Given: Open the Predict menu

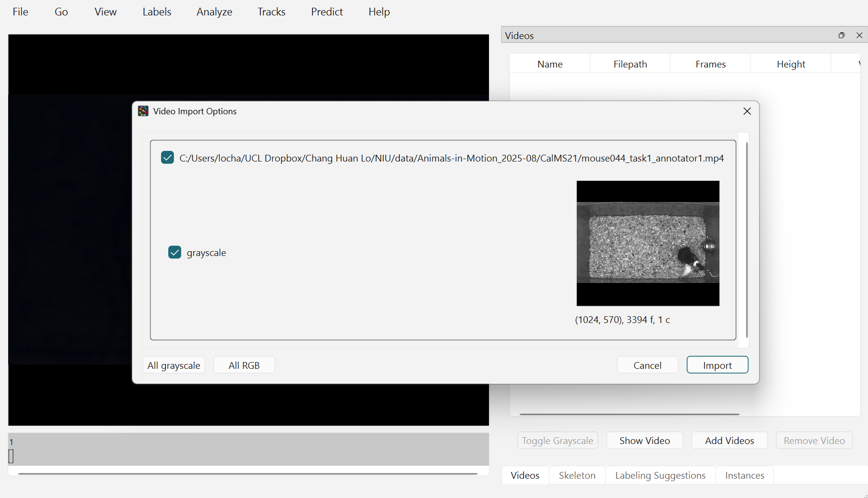Looking at the screenshot, I should click(x=327, y=12).
